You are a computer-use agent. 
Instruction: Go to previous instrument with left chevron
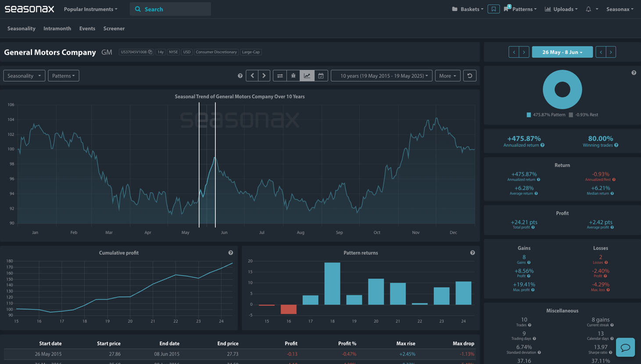pos(252,76)
